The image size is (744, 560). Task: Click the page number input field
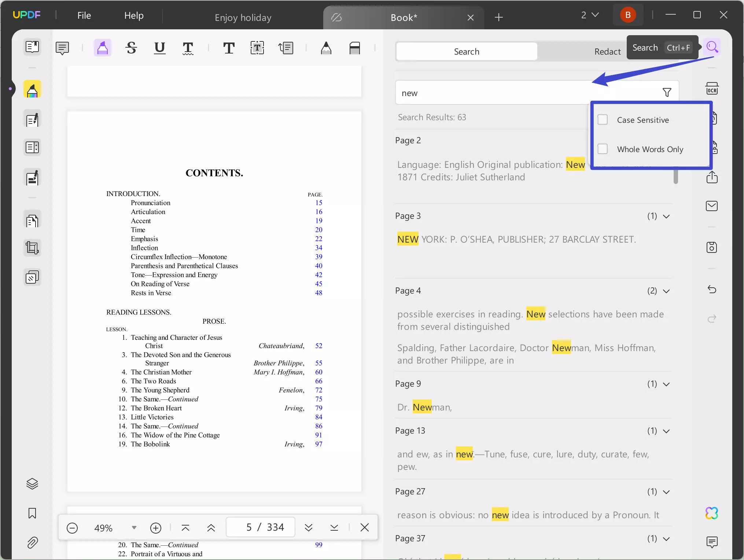tap(261, 527)
